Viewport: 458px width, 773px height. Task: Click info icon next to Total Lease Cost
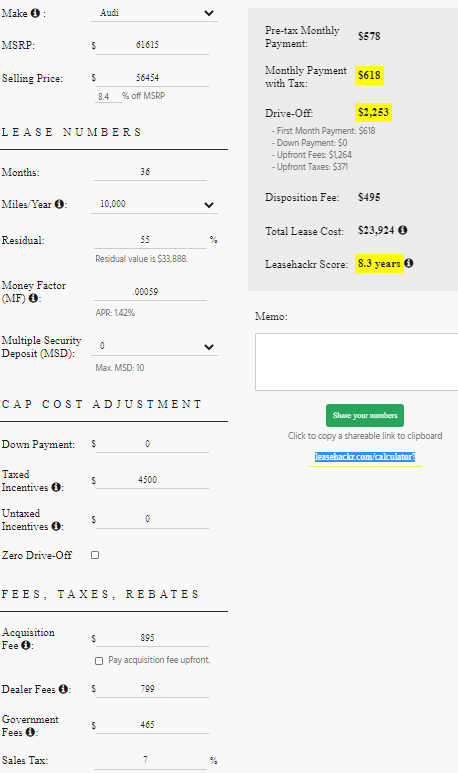(x=403, y=230)
